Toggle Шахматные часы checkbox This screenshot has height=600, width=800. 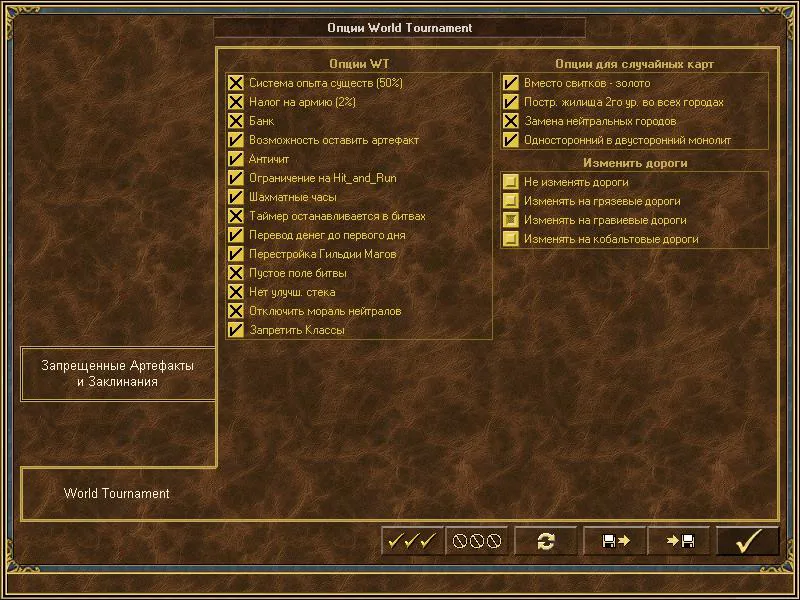pyautogui.click(x=236, y=197)
